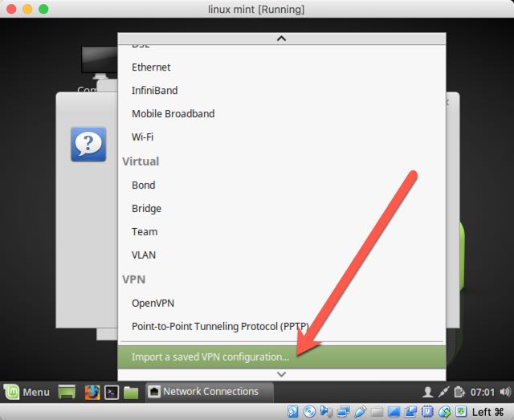Click the show desktop panel icon
The height and width of the screenshot is (420, 514).
pyautogui.click(x=67, y=392)
